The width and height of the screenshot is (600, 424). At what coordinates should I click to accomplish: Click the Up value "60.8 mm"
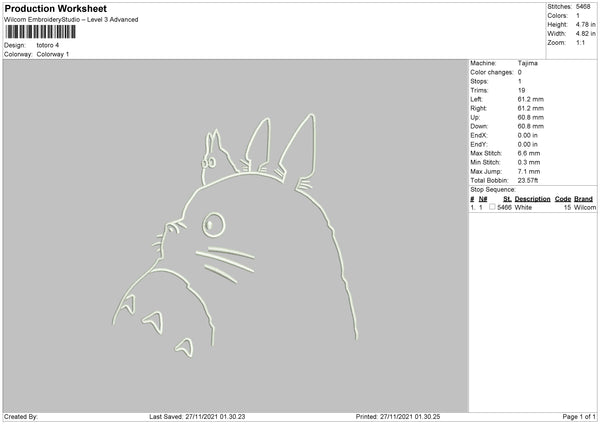[530, 117]
